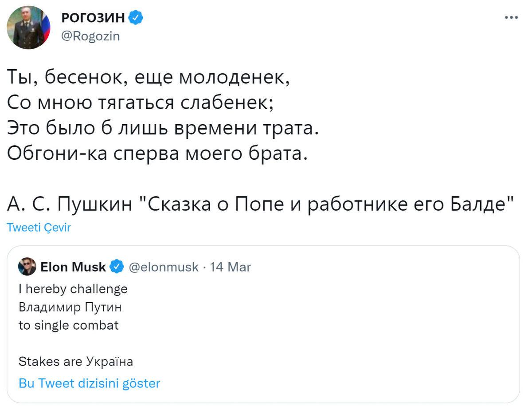Click Rogozin's blue verified badge

(x=135, y=17)
